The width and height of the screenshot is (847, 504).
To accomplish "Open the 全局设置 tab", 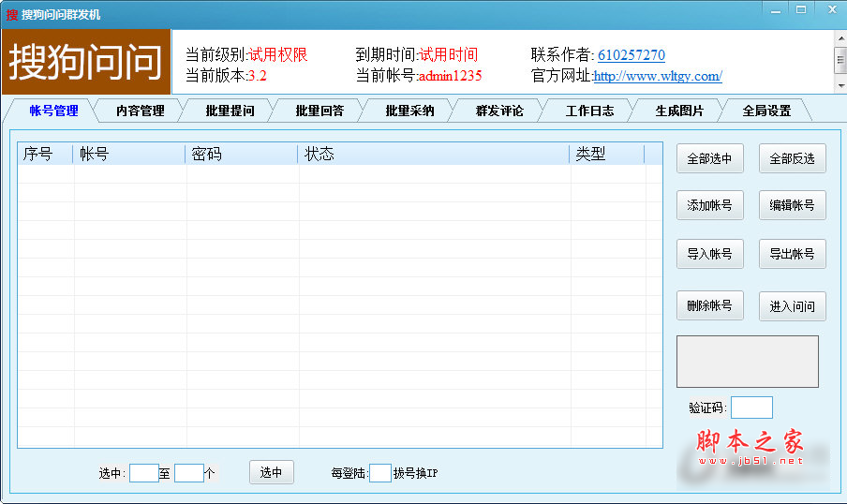I will (766, 111).
